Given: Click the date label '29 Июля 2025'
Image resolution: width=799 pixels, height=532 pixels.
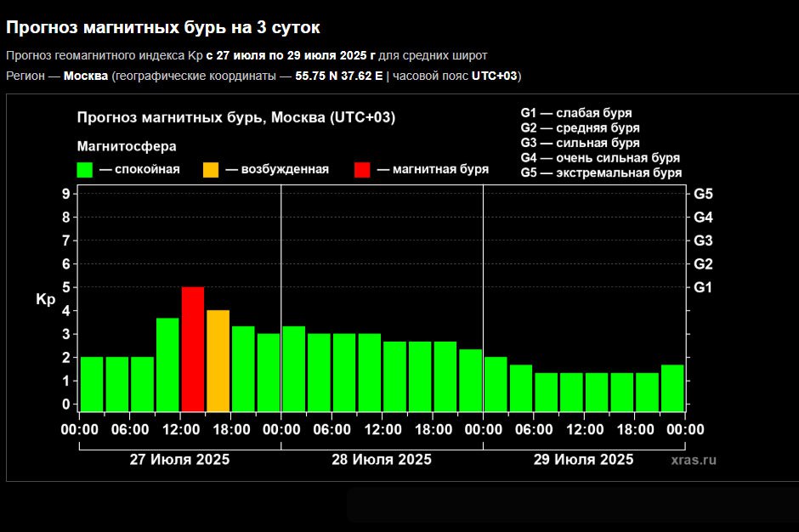Looking at the screenshot, I should coord(583,460).
